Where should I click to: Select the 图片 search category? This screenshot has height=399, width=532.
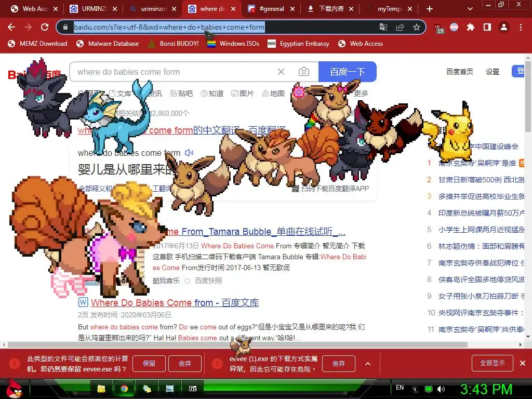coord(243,94)
